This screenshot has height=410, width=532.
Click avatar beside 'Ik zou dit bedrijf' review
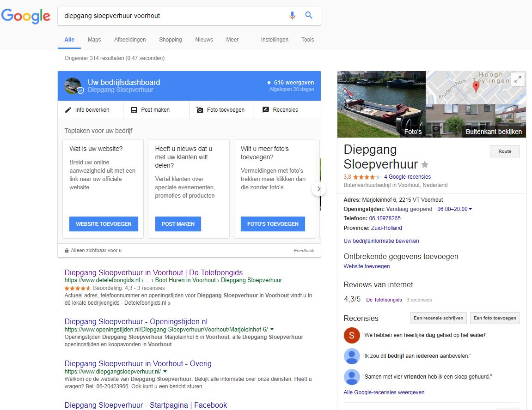(352, 356)
